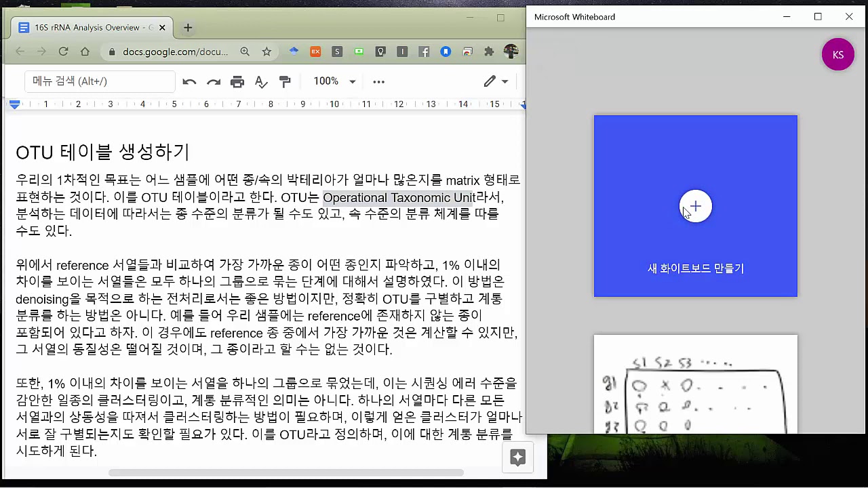Screen dimensions: 868x488
Task: Open the 100% zoom dropdown
Action: (x=334, y=81)
